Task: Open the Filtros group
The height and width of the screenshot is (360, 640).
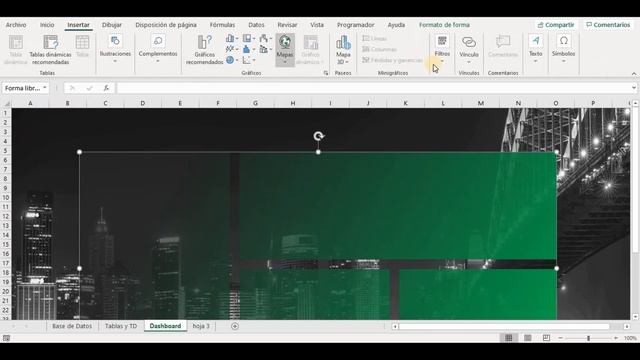Action: (442, 49)
